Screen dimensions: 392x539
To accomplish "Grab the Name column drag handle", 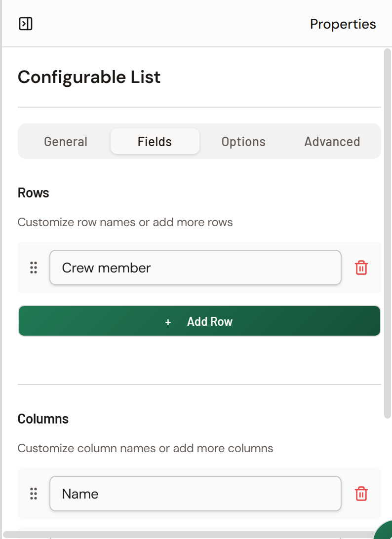I will point(34,494).
